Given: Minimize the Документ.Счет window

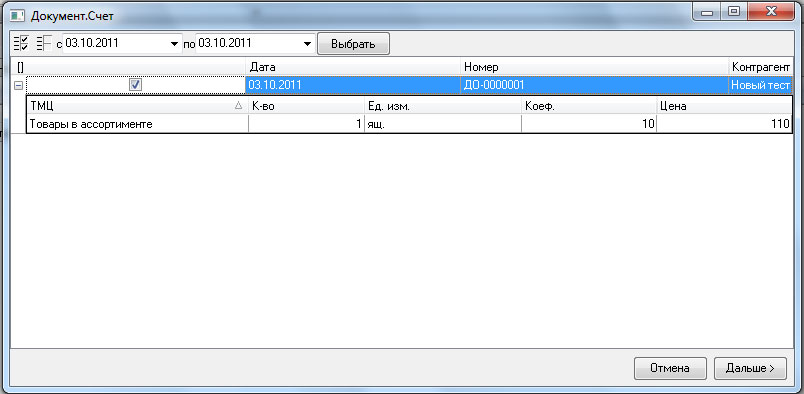Looking at the screenshot, I should point(707,12).
